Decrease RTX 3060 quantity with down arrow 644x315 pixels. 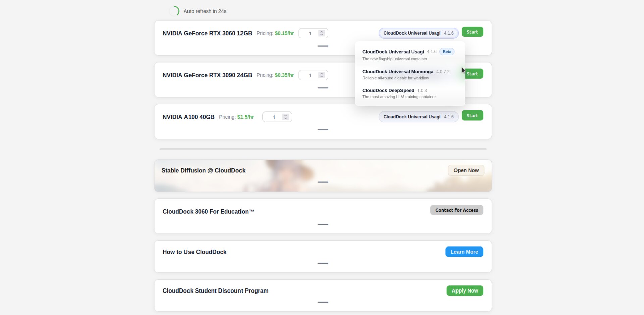(x=322, y=35)
